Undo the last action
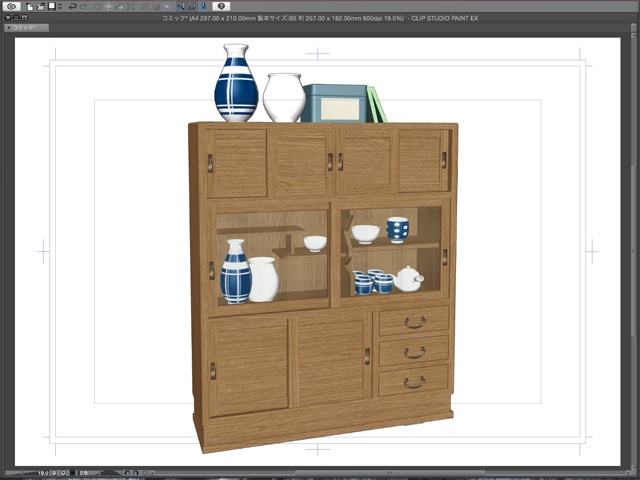 [73, 6]
